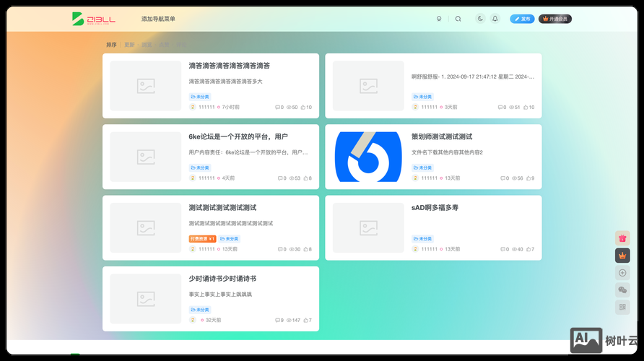Click views eye icon showing 30

click(x=292, y=249)
